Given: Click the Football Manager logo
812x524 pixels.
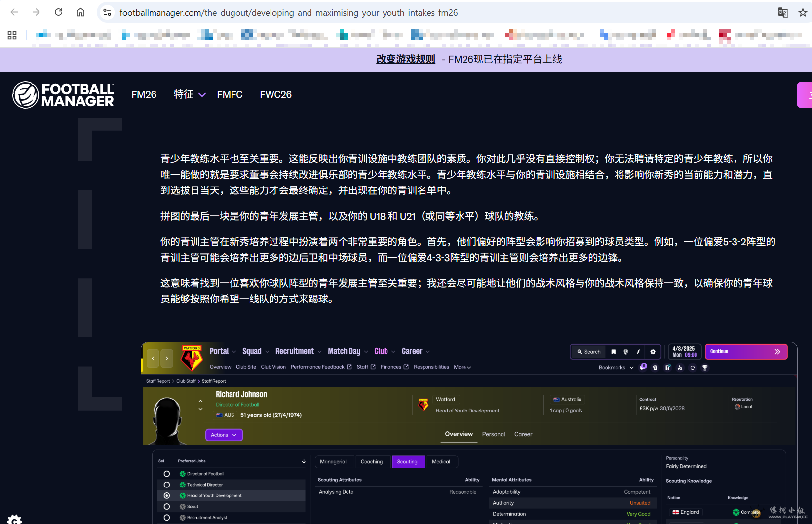Looking at the screenshot, I should click(63, 95).
